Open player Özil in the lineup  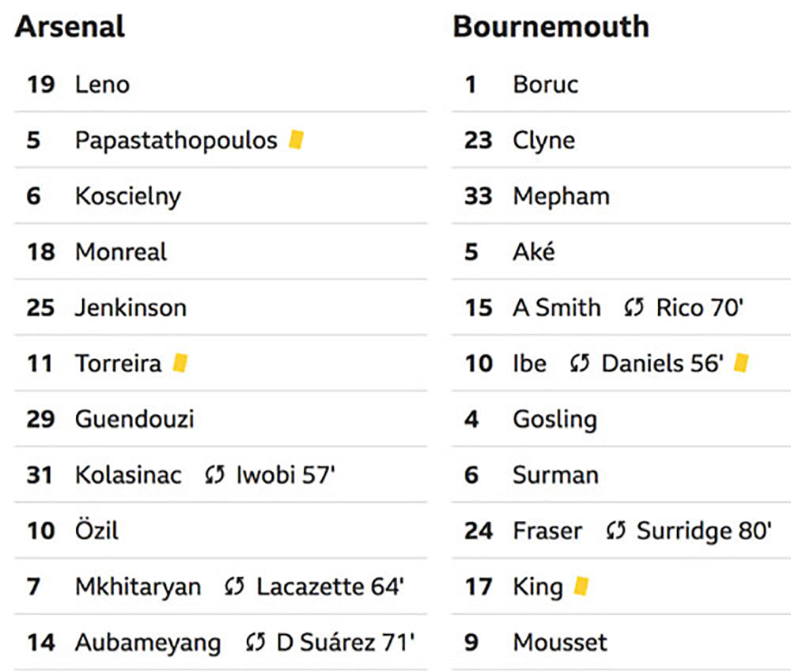97,530
